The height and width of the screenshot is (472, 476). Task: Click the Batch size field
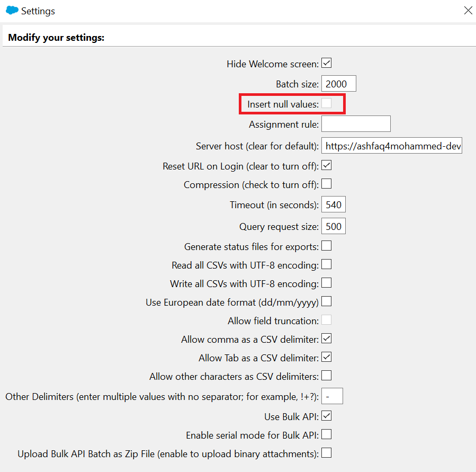[338, 84]
